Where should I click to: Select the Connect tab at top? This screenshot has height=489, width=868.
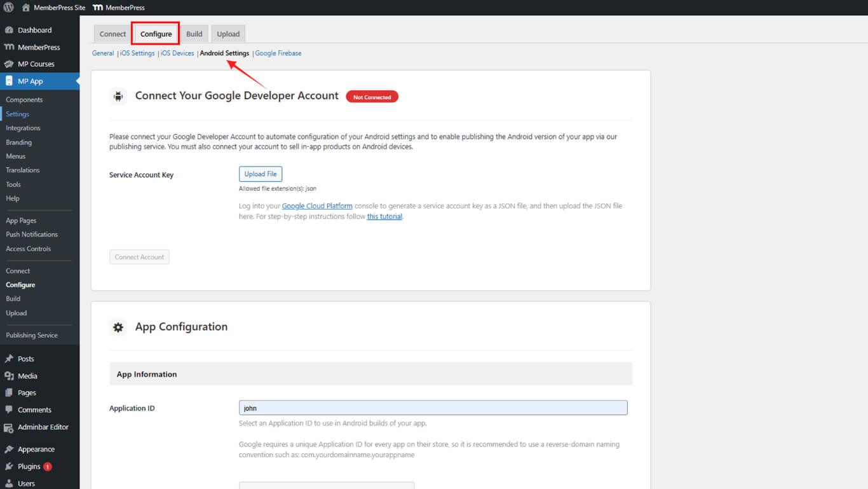click(112, 34)
